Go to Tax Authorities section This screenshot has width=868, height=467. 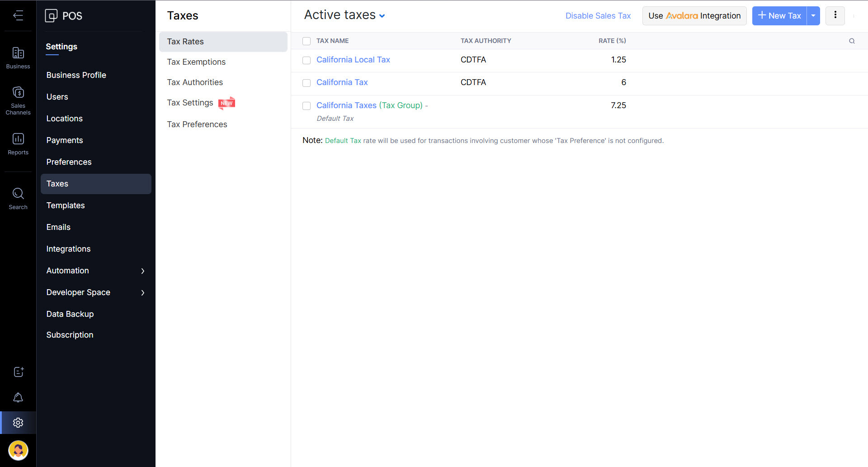(x=195, y=82)
